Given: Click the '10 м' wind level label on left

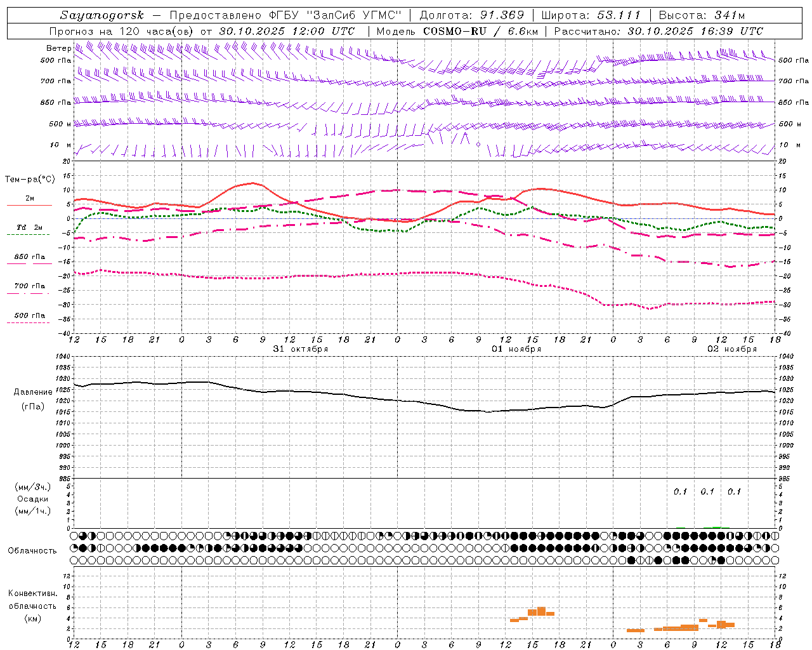Looking at the screenshot, I should pyautogui.click(x=60, y=145).
